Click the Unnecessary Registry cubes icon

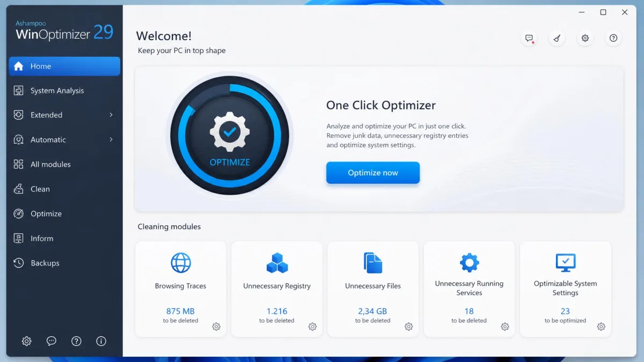(x=277, y=263)
